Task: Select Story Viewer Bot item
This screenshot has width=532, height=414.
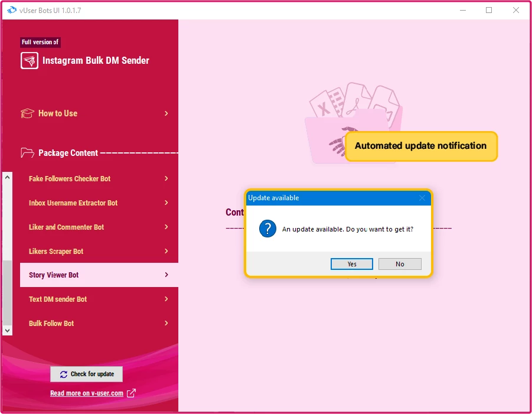Action: (x=99, y=275)
